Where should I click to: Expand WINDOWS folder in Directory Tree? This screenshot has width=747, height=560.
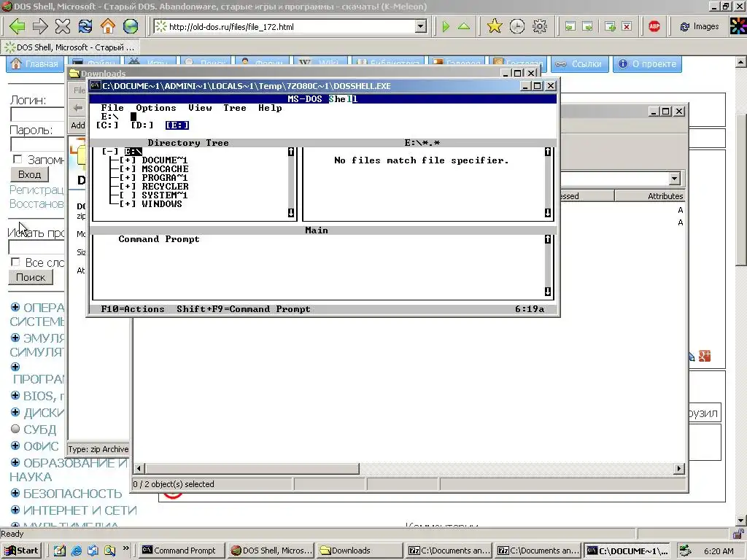pos(128,204)
